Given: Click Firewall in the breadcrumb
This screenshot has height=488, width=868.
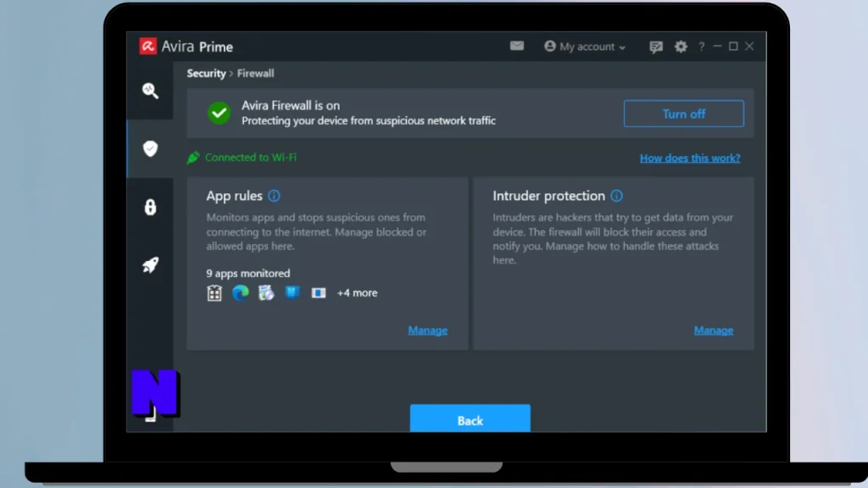Looking at the screenshot, I should (255, 73).
